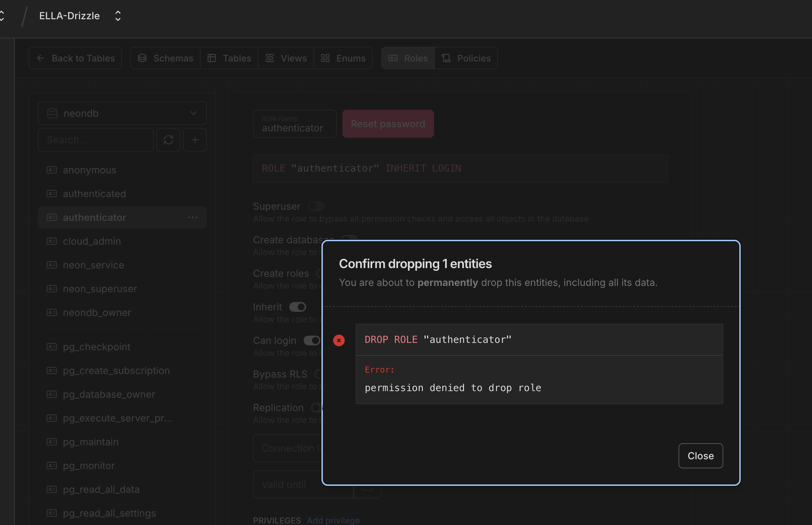Turn off the Can login switch
The width and height of the screenshot is (812, 525).
tap(312, 340)
